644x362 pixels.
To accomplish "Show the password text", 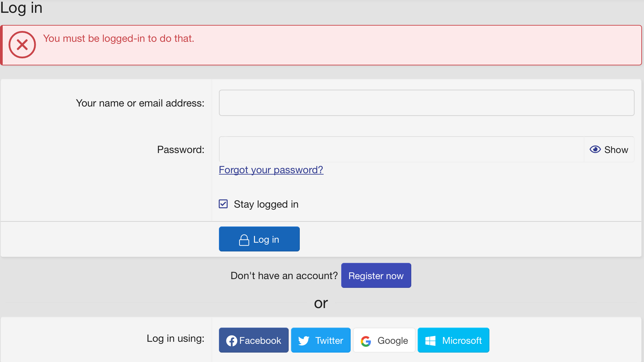I will 609,150.
